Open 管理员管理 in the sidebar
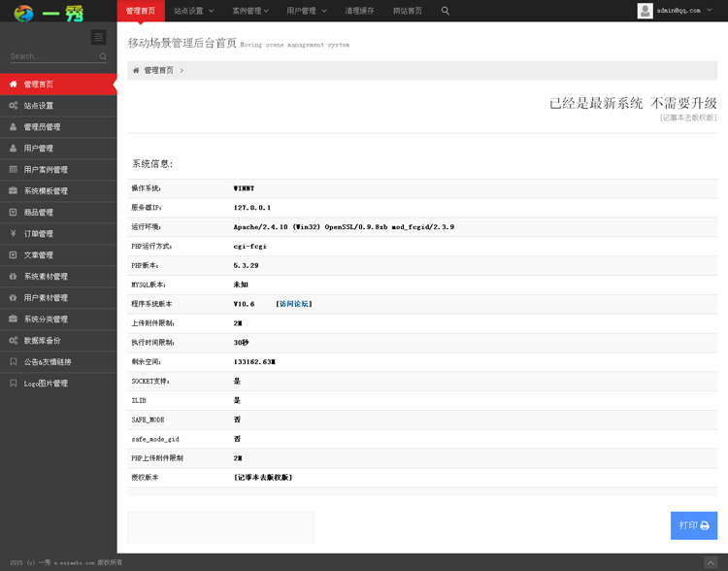728x571 pixels. 58,127
